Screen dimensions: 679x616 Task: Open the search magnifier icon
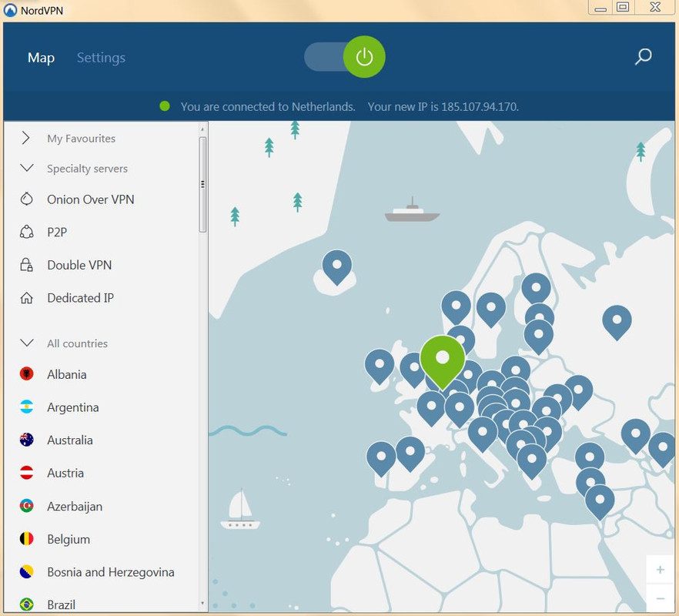coord(643,56)
